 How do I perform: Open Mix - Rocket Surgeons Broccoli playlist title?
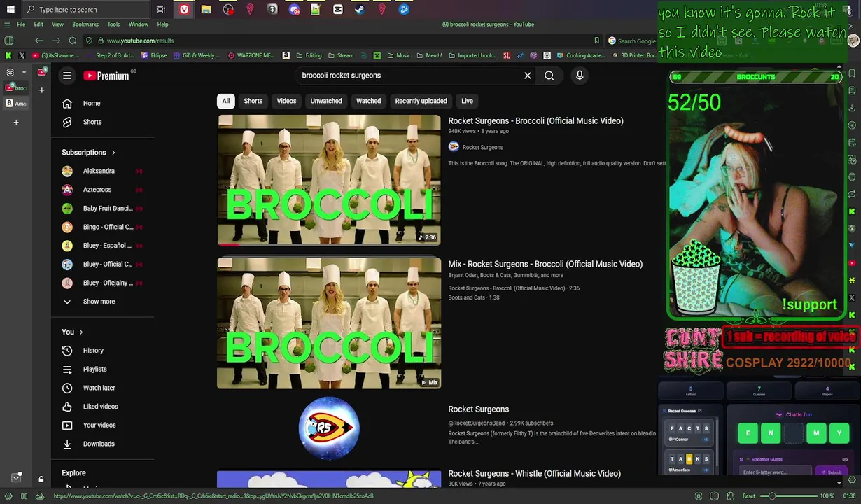pos(545,264)
